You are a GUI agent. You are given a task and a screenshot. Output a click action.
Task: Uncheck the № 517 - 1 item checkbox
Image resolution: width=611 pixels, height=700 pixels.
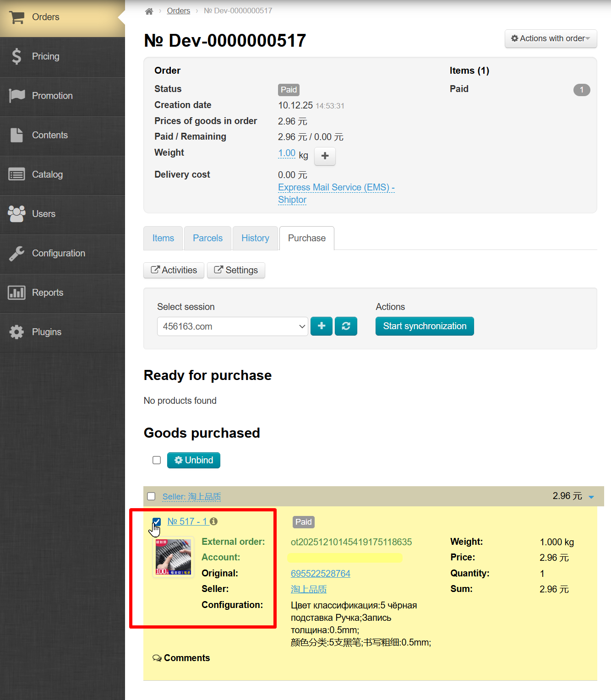click(x=157, y=521)
